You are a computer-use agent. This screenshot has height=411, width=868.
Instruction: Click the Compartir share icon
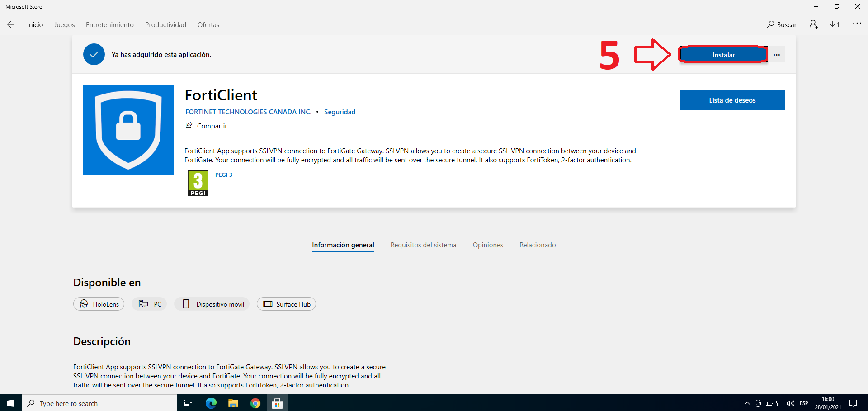click(189, 126)
